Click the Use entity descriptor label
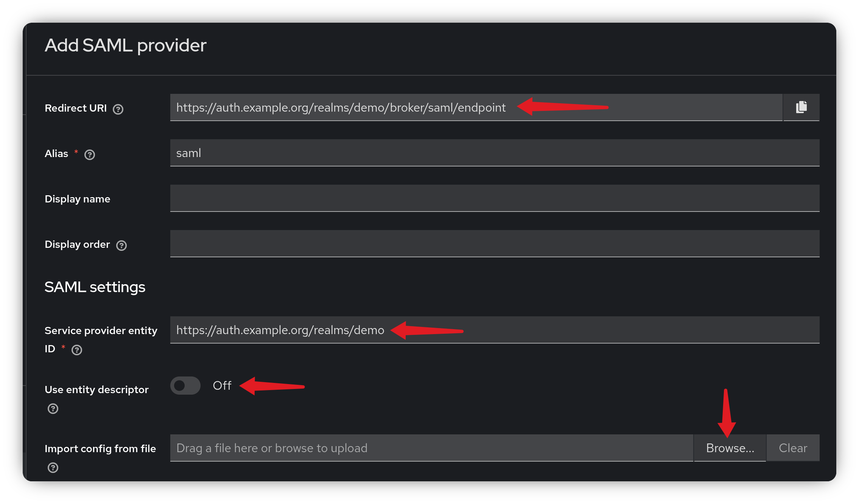 (96, 390)
